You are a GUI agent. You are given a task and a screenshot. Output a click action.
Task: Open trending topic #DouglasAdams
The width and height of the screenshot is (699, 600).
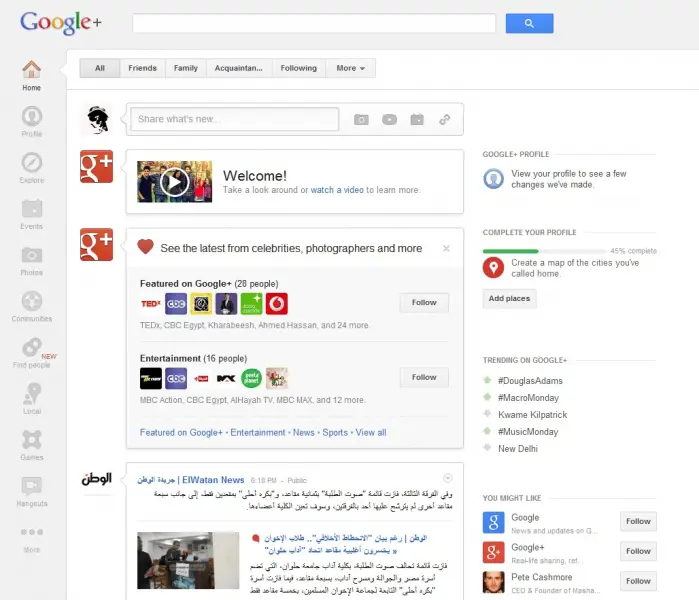530,381
